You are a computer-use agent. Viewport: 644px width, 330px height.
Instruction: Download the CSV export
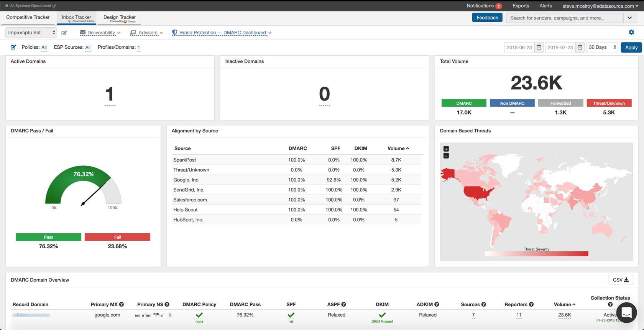[621, 280]
